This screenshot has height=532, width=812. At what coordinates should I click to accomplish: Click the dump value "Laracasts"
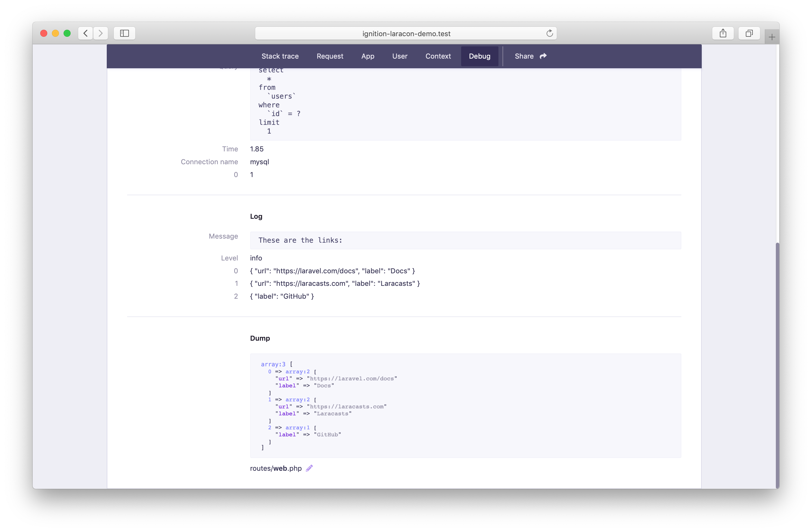(333, 414)
